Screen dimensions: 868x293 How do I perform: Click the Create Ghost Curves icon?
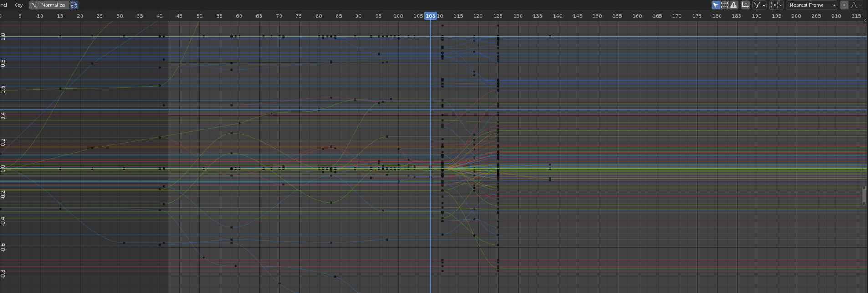[x=745, y=5]
